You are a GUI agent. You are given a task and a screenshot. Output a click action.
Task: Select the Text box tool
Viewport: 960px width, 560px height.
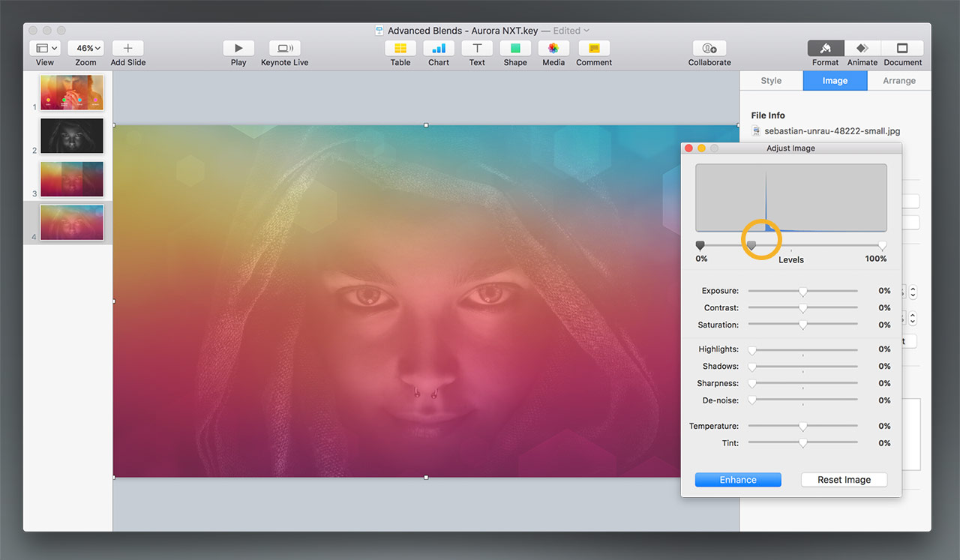pyautogui.click(x=477, y=48)
